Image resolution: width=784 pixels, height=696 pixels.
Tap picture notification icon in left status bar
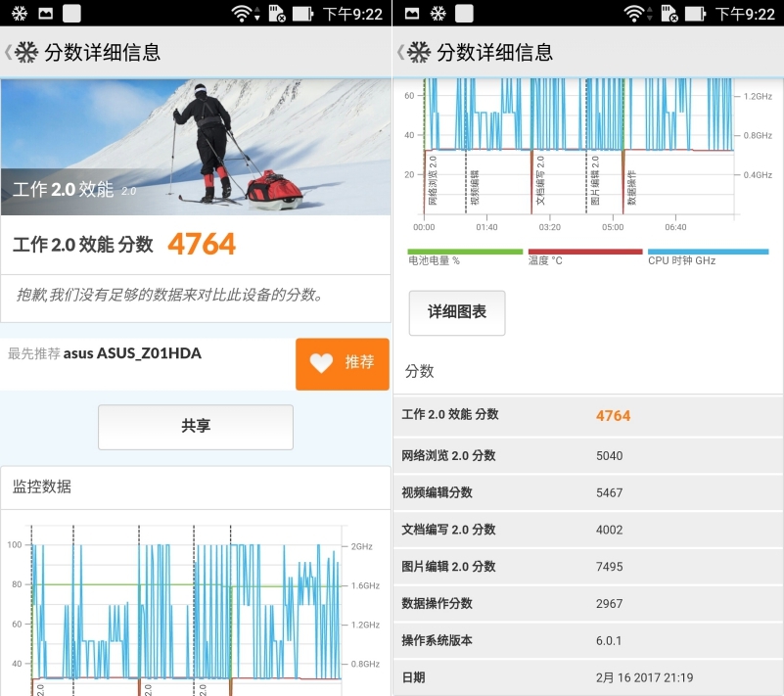point(45,14)
